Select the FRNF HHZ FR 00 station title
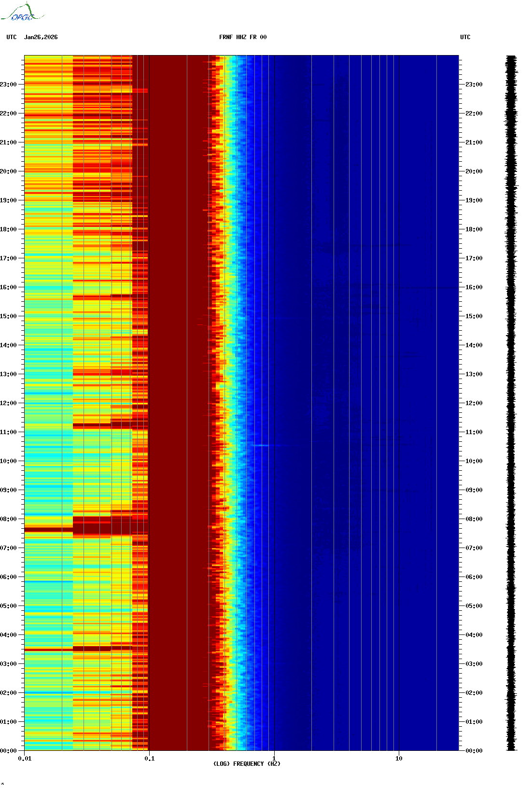532x789 pixels. point(242,37)
